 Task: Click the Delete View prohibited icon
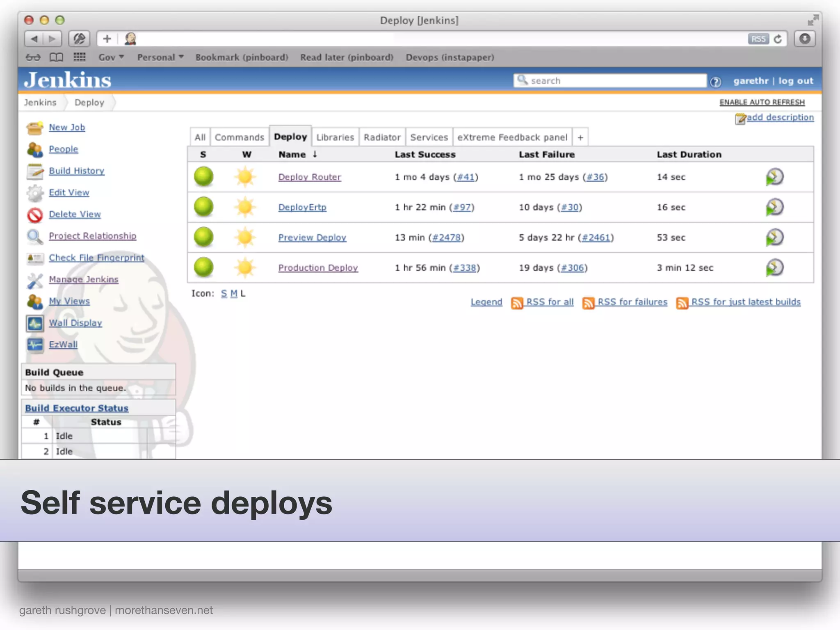click(x=34, y=215)
